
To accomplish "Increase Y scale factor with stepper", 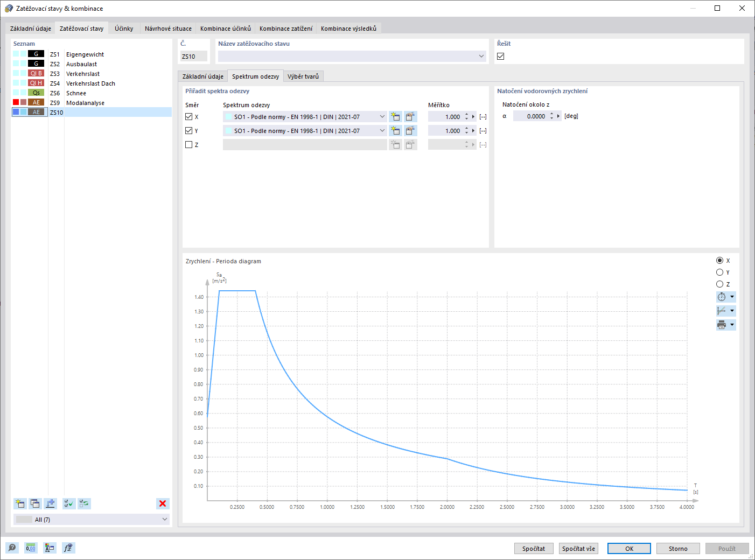I will pyautogui.click(x=466, y=128).
